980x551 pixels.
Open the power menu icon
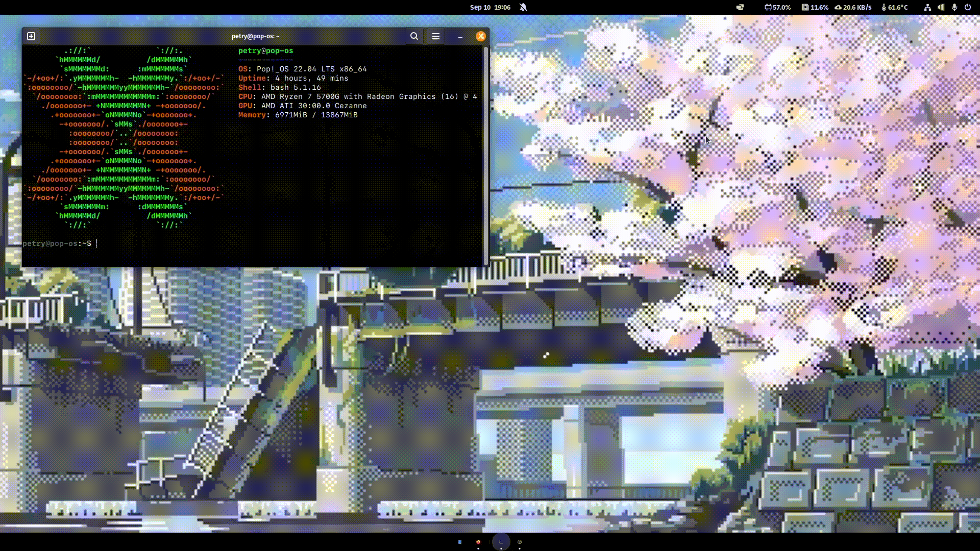(x=968, y=7)
